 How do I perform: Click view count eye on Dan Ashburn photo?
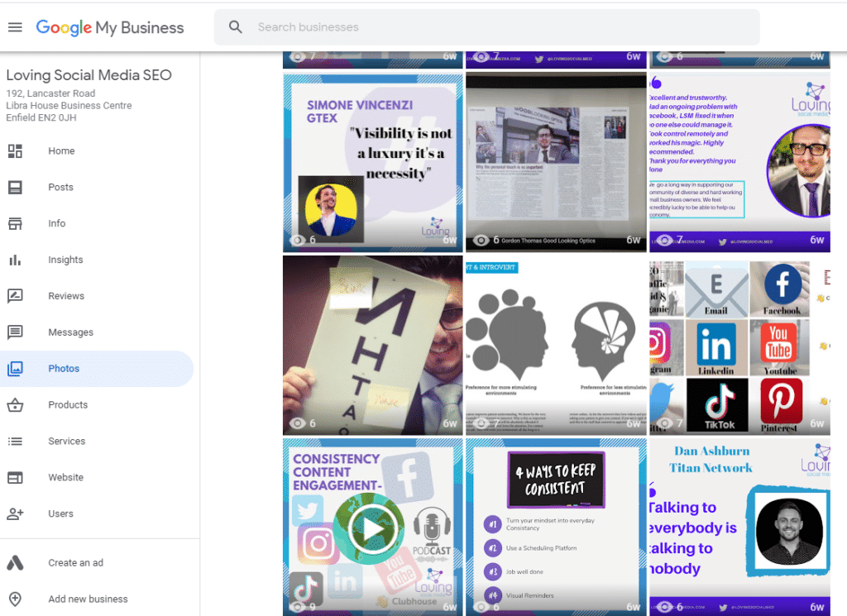pyautogui.click(x=664, y=607)
